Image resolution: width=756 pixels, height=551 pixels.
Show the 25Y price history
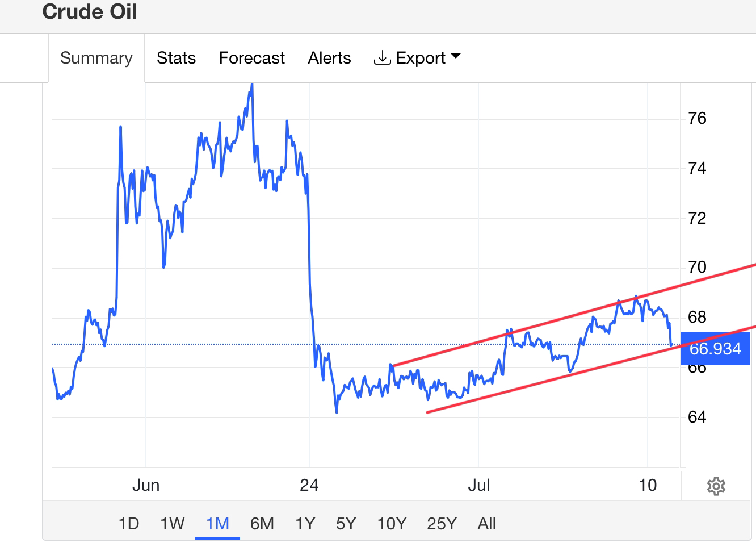442,523
